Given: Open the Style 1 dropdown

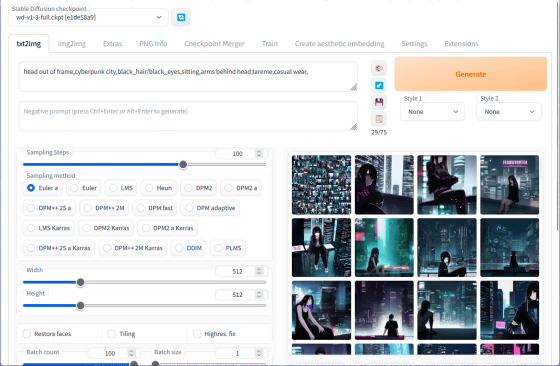Looking at the screenshot, I should click(x=432, y=112).
